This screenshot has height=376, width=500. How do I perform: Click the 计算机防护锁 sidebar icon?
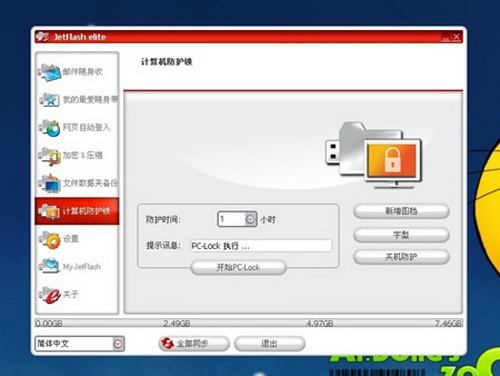pyautogui.click(x=49, y=211)
